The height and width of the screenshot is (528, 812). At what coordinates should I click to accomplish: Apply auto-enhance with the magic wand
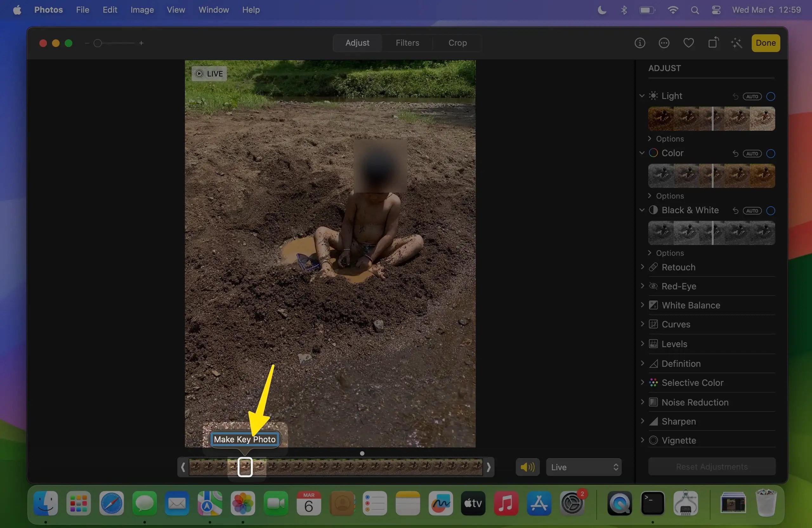[x=737, y=43]
